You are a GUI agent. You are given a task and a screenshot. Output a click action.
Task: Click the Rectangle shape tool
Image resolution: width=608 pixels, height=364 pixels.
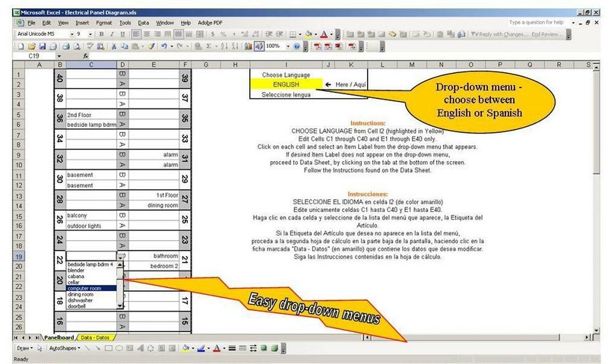(x=109, y=349)
